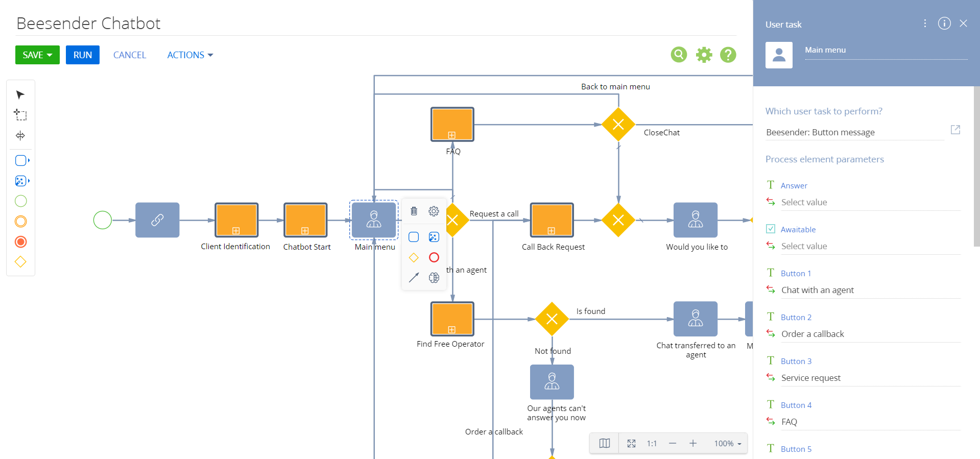Viewport: 980px width, 459px height.
Task: Pick the sequence flow arrow in popup
Action: (x=414, y=277)
